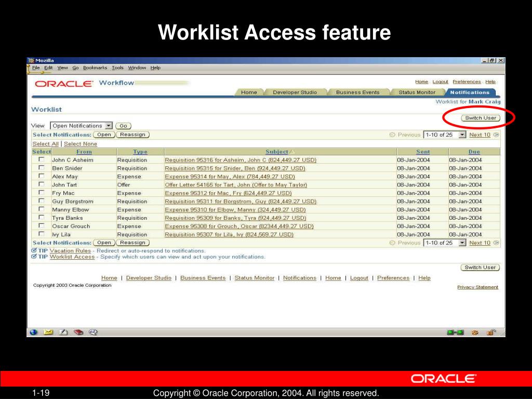Screen dimensions: 532x399
Task: Click the Preferences link in the header
Action: (x=467, y=82)
